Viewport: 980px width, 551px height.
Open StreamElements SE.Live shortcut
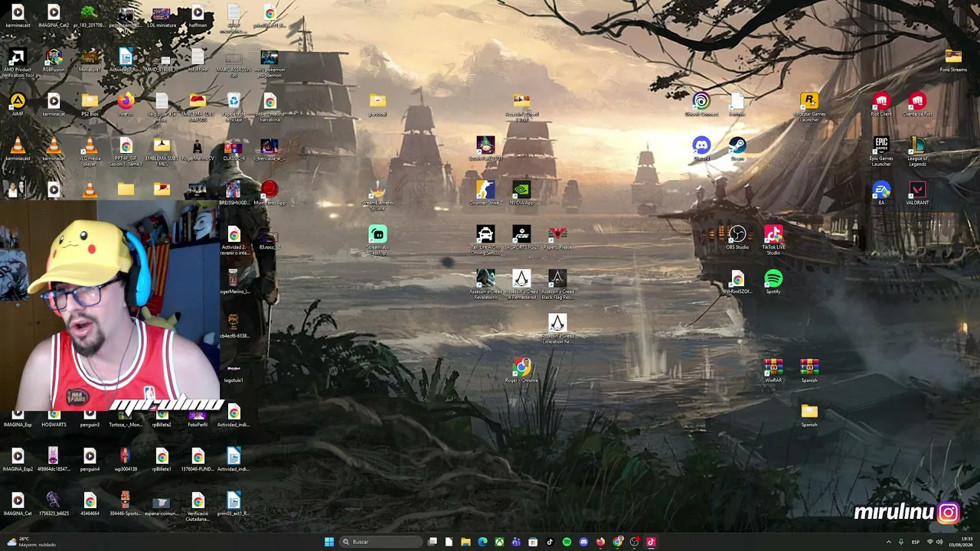click(x=377, y=196)
